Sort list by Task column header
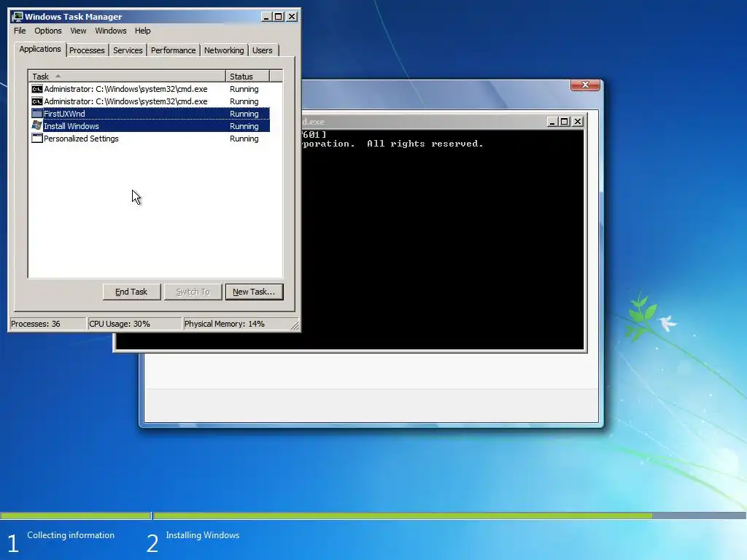Screen dimensions: 747x560 [127, 76]
